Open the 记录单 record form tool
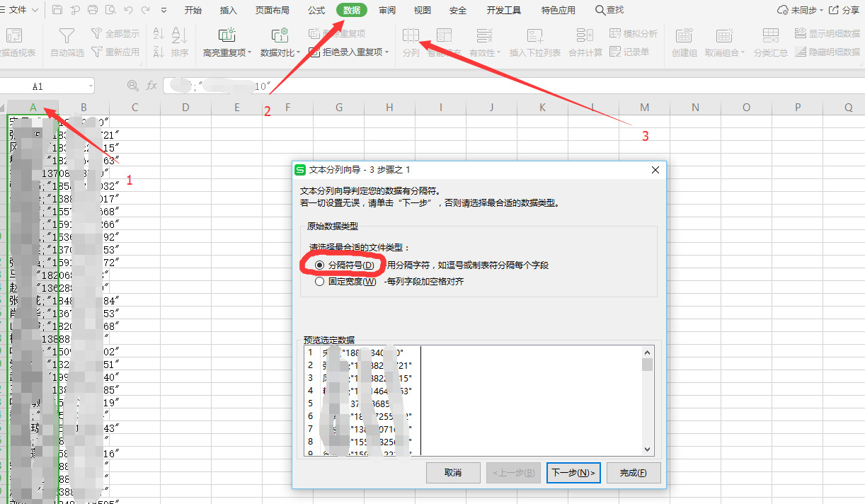This screenshot has height=504, width=865. [626, 51]
